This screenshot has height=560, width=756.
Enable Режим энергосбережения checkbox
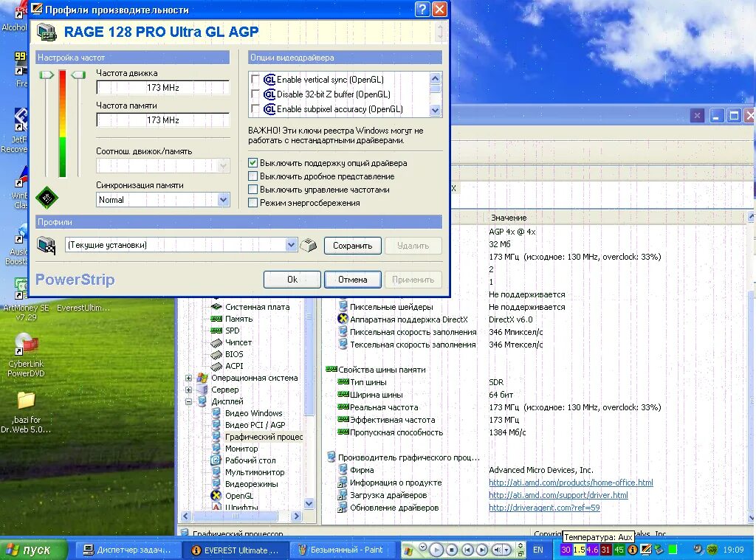point(252,203)
